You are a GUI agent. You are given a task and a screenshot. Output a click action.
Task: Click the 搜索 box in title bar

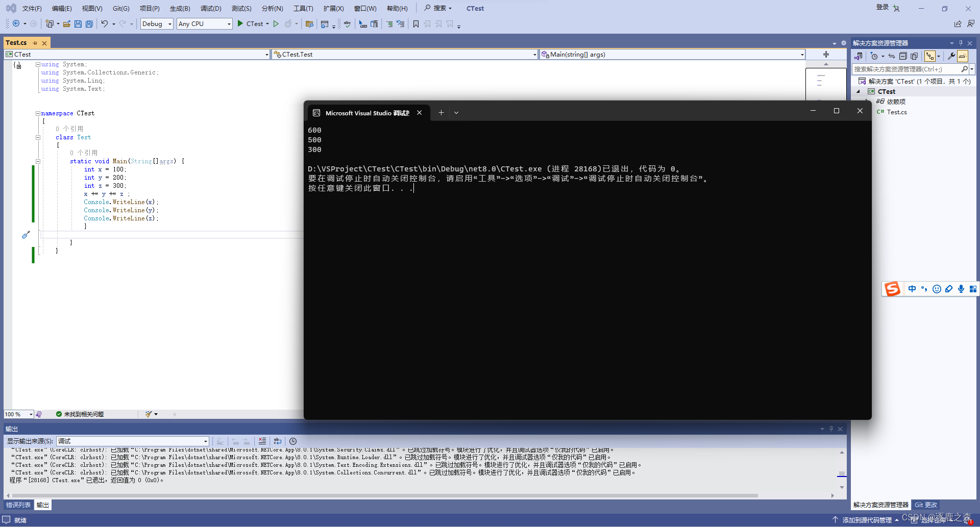click(x=438, y=8)
